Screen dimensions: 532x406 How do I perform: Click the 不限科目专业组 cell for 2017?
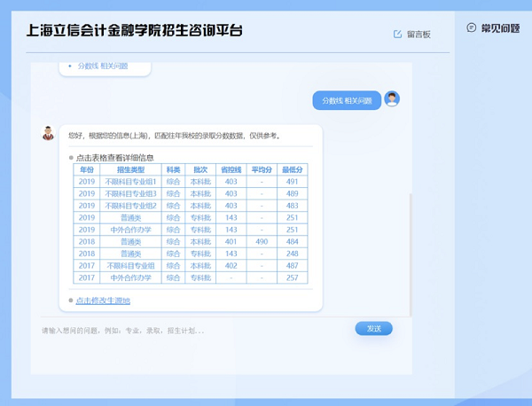(x=130, y=266)
